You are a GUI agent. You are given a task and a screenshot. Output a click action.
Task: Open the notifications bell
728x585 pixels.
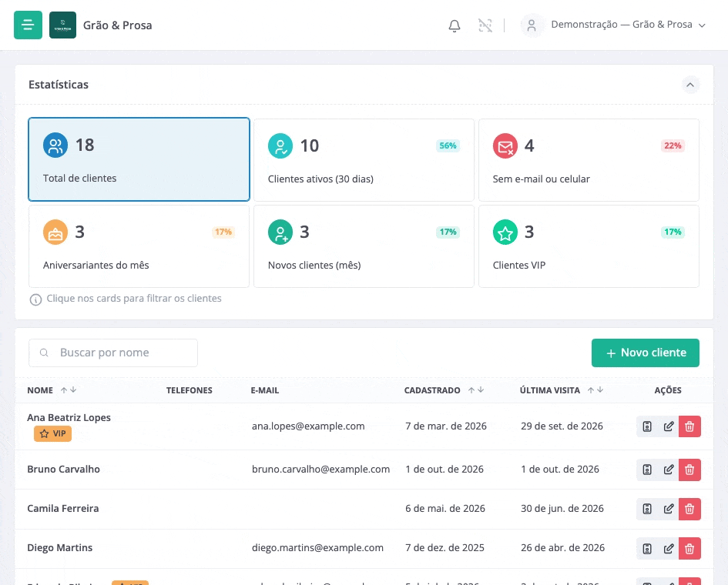pos(455,25)
